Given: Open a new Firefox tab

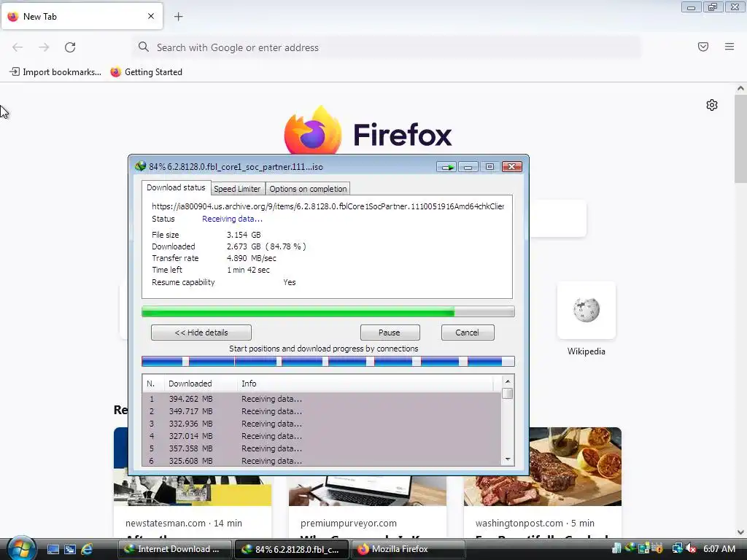Looking at the screenshot, I should tap(178, 17).
